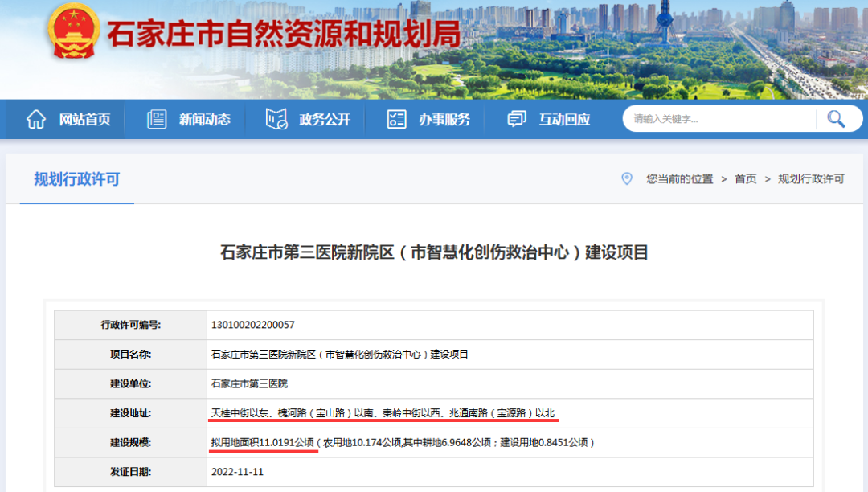The image size is (868, 492).
Task: Click the 规划行政许可 breadcrumb link
Action: click(812, 179)
